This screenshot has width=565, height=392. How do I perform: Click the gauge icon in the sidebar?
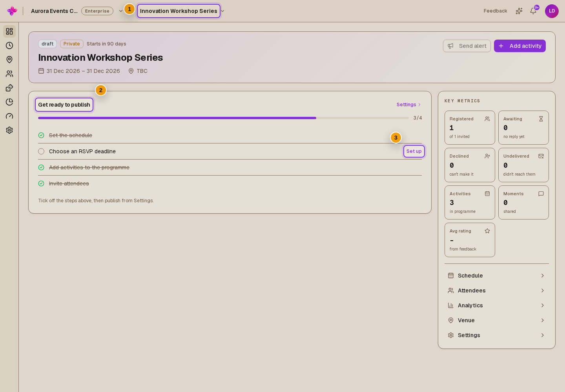point(9,116)
